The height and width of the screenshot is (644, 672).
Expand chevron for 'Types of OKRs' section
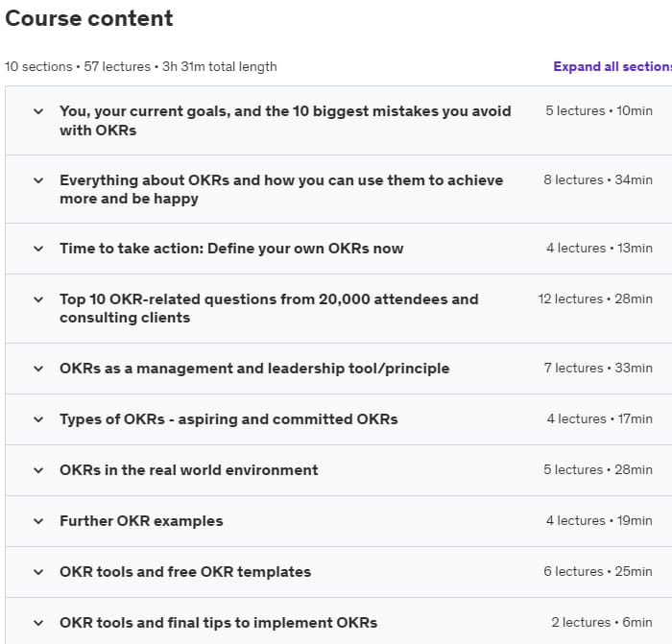pos(38,419)
